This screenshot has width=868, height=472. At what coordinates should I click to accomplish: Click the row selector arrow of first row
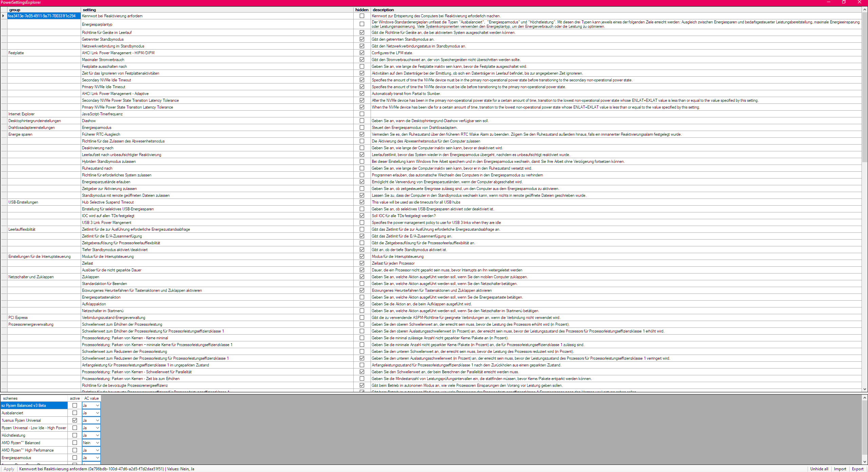coord(3,16)
